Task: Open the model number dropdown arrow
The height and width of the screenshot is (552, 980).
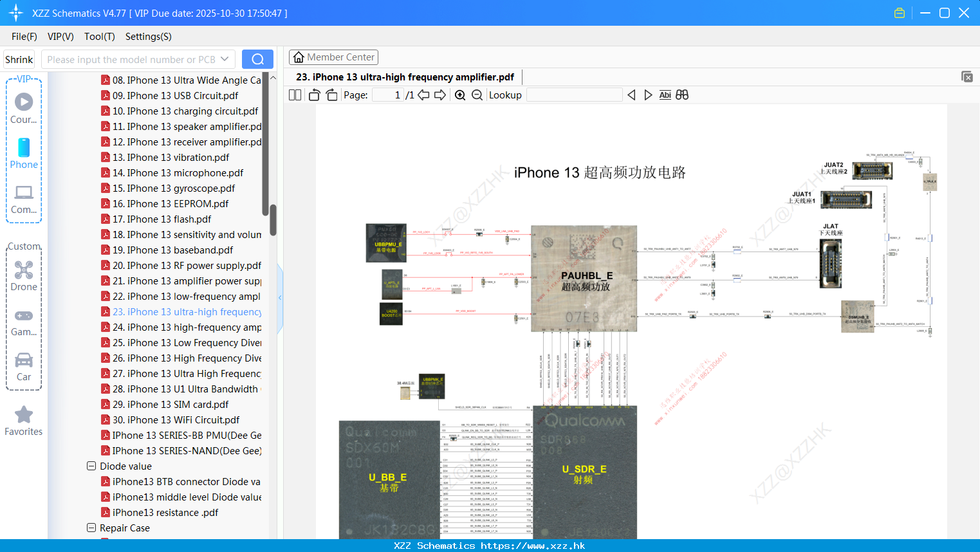Action: (x=225, y=59)
